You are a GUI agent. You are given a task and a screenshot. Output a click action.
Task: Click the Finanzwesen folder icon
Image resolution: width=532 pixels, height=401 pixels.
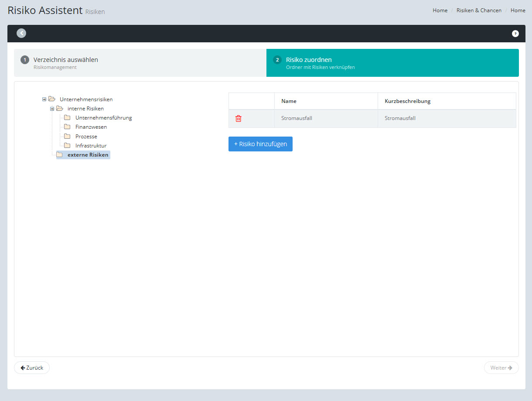coord(67,127)
